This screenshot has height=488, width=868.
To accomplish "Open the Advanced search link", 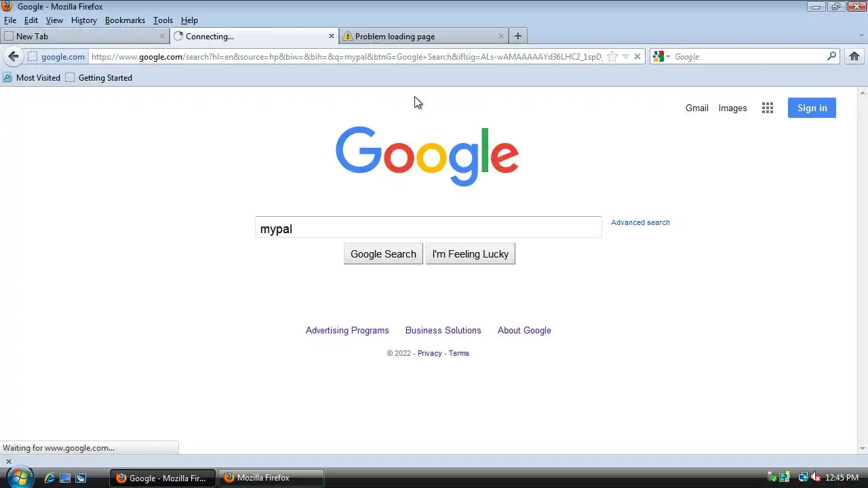I will pyautogui.click(x=640, y=222).
